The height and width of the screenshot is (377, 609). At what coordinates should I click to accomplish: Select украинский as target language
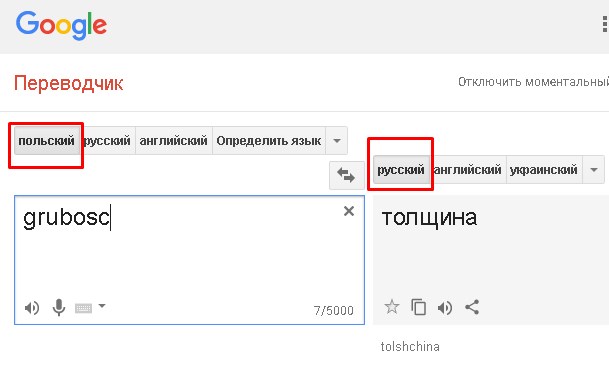[544, 170]
